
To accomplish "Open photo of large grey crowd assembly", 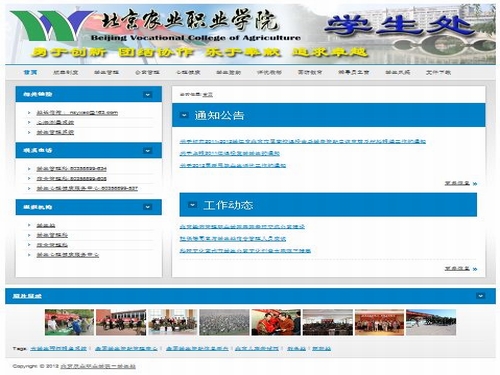I will point(224,322).
